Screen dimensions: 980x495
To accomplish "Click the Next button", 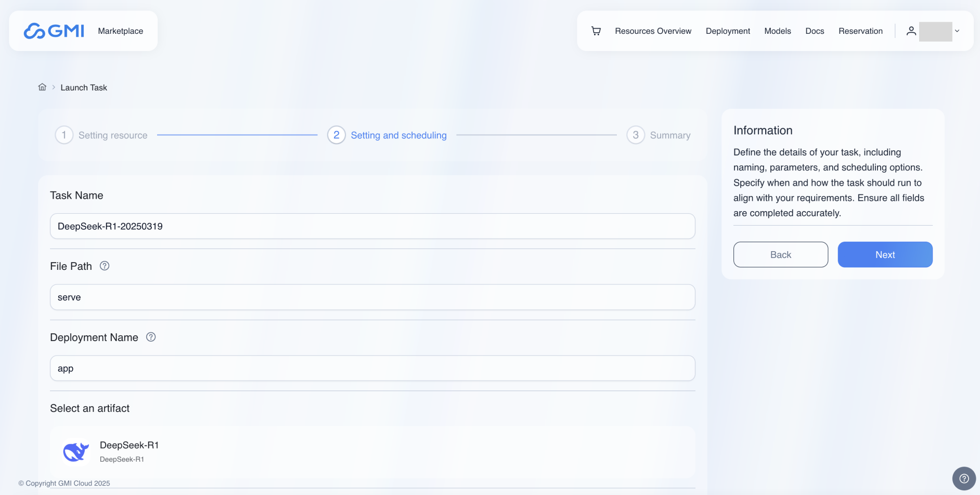I will pyautogui.click(x=885, y=255).
